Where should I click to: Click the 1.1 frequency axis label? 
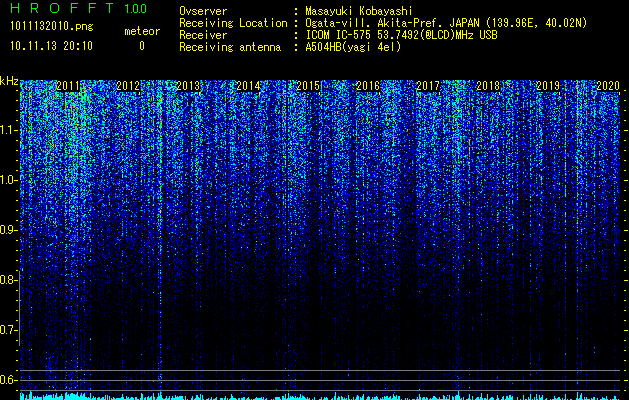coord(8,130)
